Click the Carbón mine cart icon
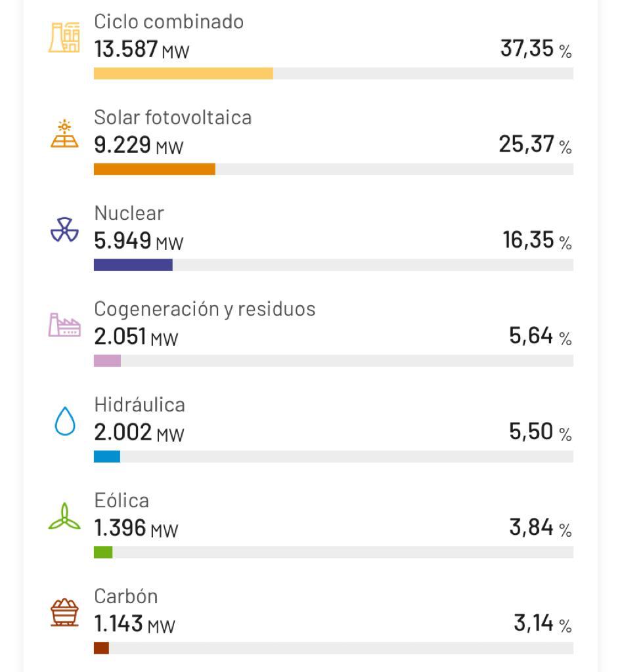The width and height of the screenshot is (620, 672). coord(64,612)
